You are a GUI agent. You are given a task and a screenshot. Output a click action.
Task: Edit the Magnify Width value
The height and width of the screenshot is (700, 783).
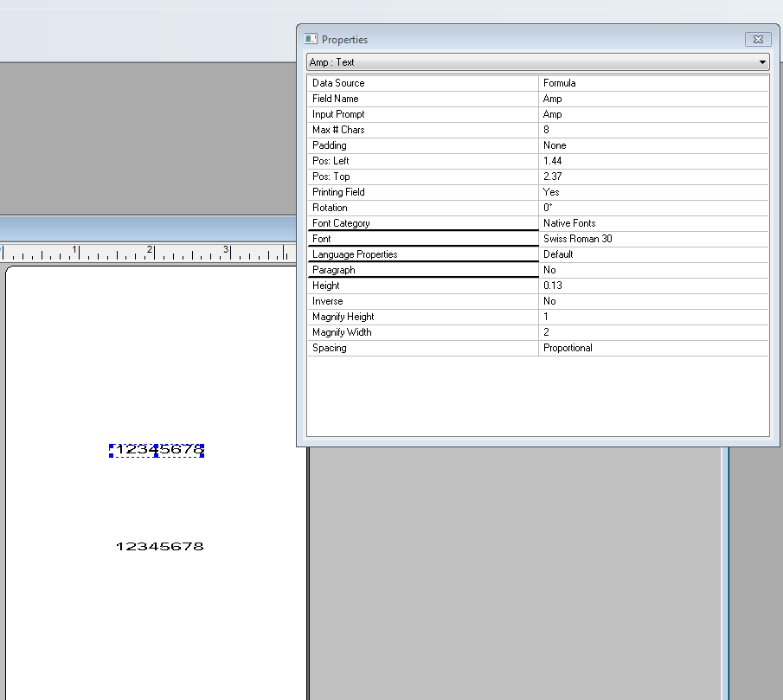click(653, 332)
